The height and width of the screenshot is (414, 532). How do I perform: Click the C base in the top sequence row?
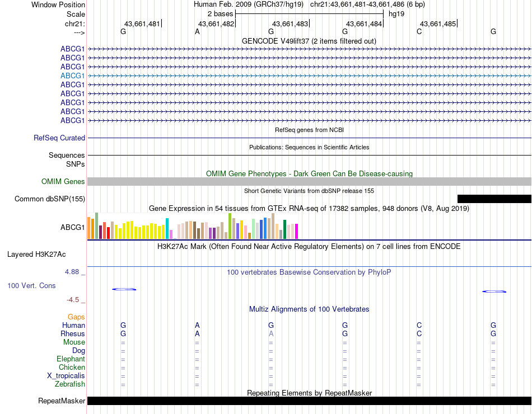pyautogui.click(x=419, y=31)
